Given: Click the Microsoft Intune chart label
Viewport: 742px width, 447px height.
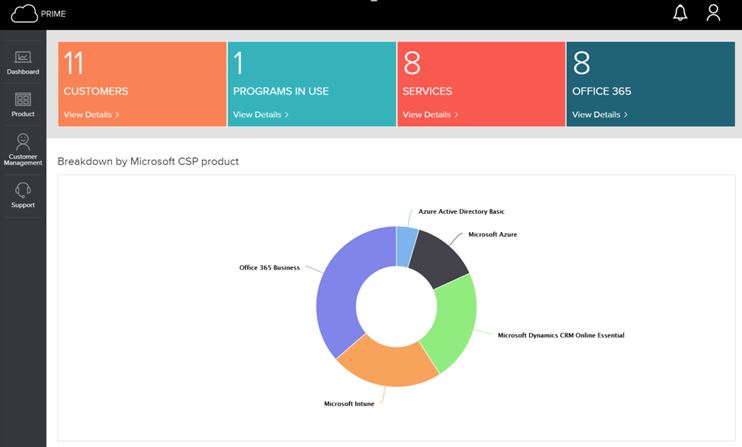Looking at the screenshot, I should [x=349, y=404].
